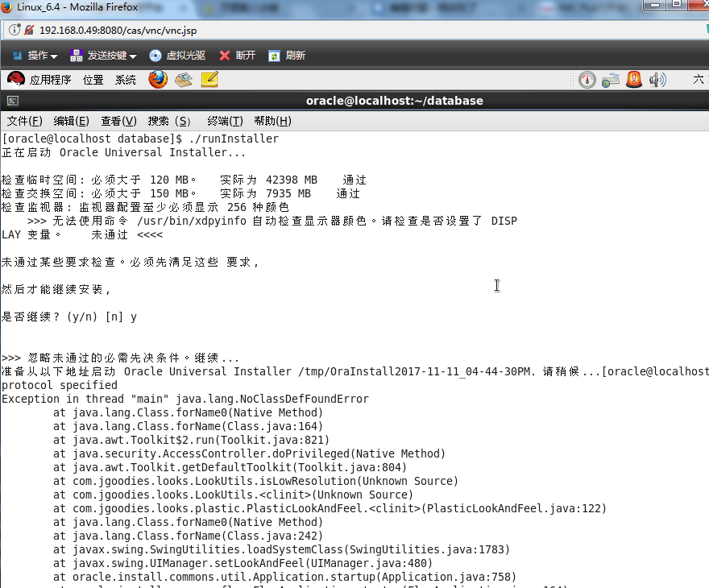
Task: Open the 终端(T) terminal menu
Action: click(x=225, y=121)
